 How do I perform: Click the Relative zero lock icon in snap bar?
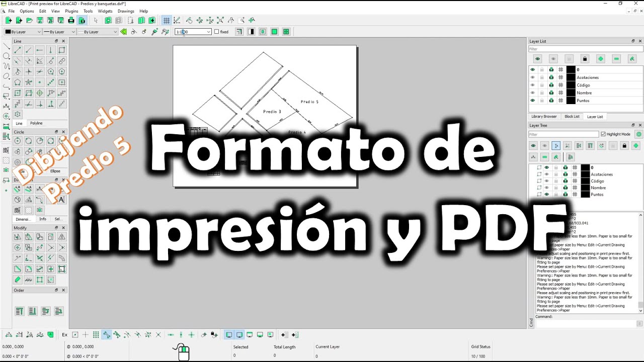[x=214, y=334]
